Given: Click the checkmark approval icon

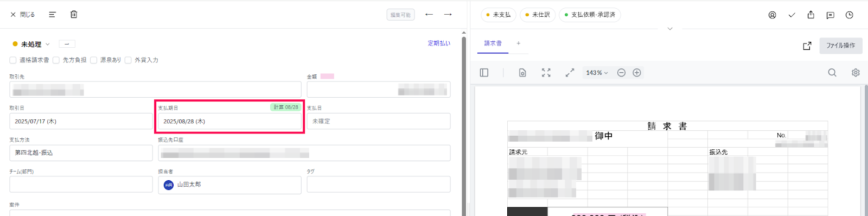Looking at the screenshot, I should pyautogui.click(x=792, y=15).
